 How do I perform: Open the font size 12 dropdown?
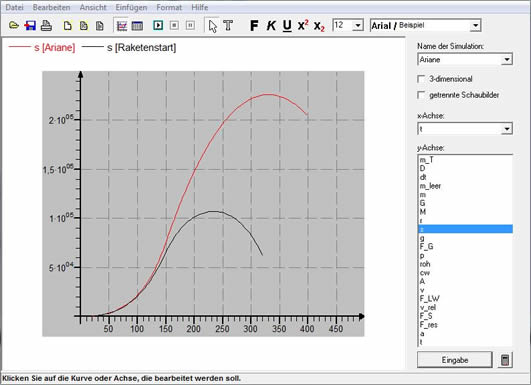point(358,25)
